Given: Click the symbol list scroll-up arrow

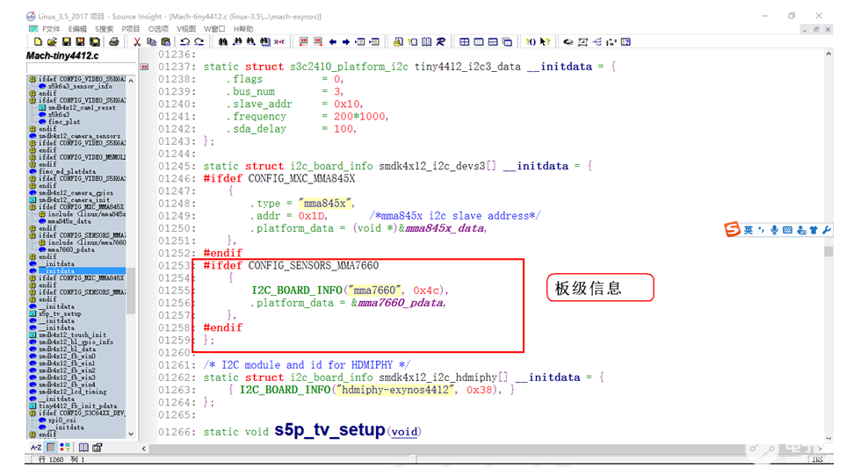Looking at the screenshot, I should tap(131, 81).
